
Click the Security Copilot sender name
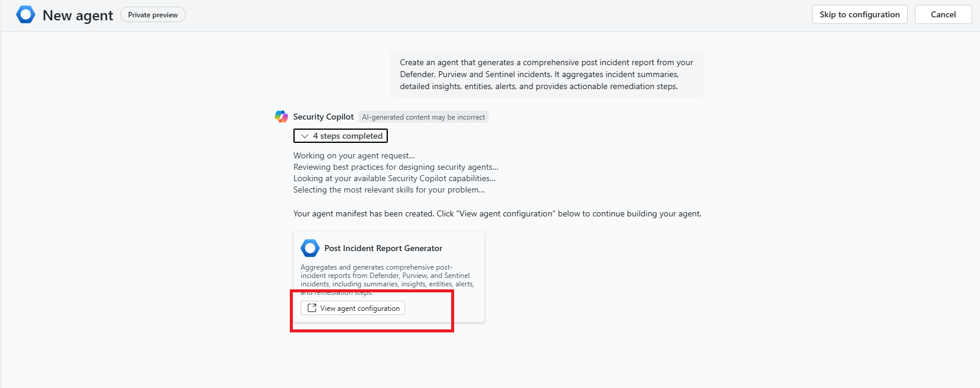pos(323,117)
